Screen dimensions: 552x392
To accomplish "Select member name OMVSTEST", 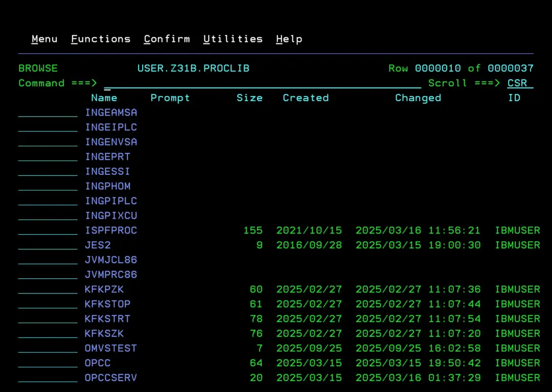I will (111, 349).
